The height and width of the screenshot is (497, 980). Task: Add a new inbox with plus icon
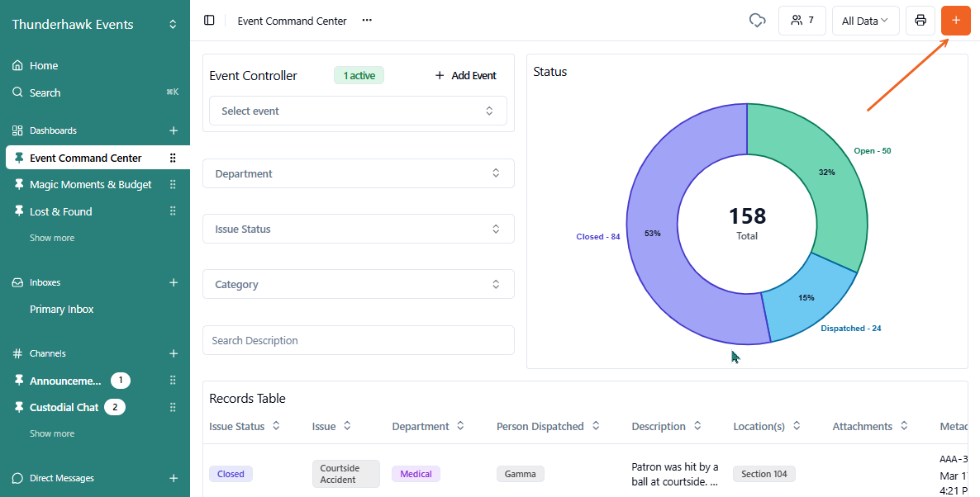174,282
